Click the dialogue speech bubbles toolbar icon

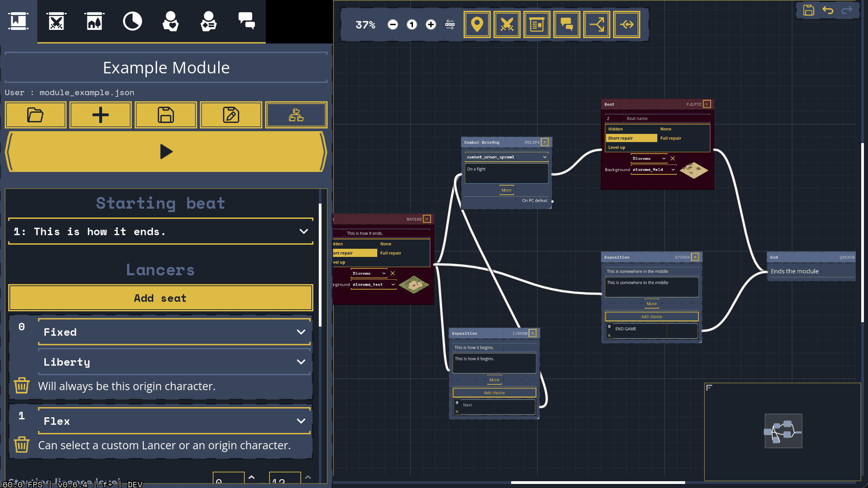pos(566,24)
